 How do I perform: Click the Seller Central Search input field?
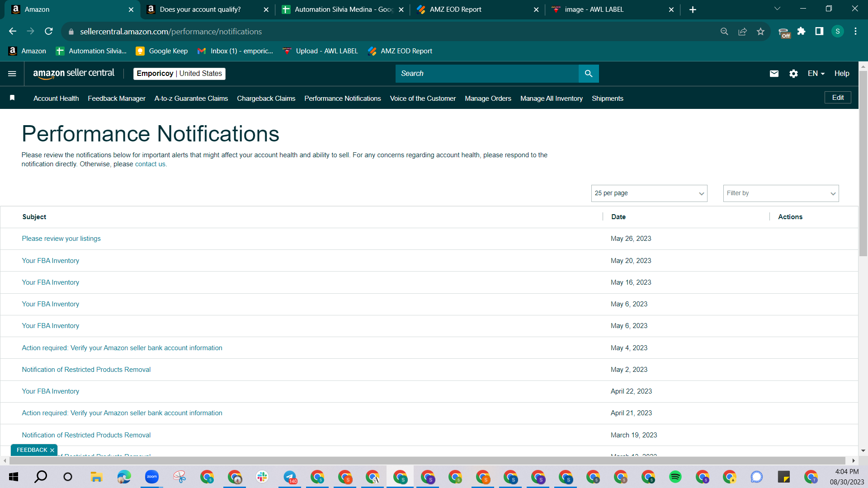point(487,74)
